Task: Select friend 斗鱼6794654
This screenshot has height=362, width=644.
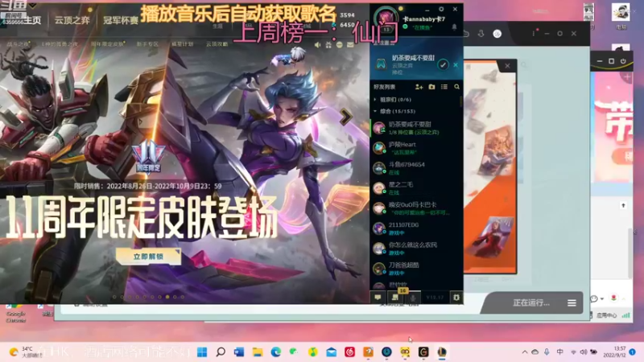Action: pyautogui.click(x=415, y=168)
